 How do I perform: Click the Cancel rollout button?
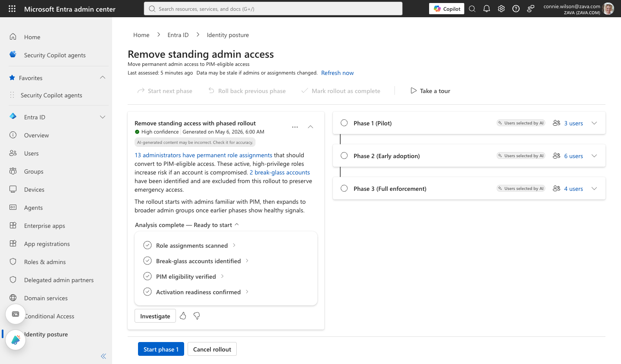pos(212,349)
